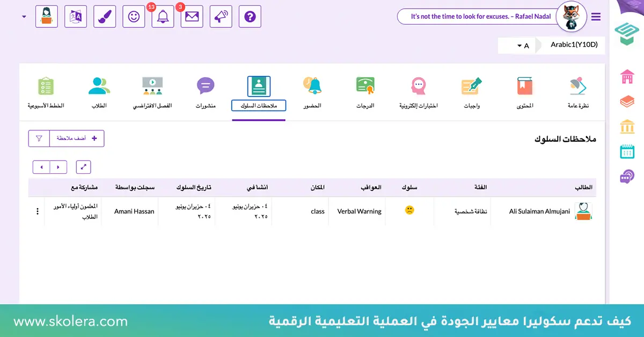This screenshot has height=337, width=644.
Task: Click the سلوك column header
Action: point(409,187)
